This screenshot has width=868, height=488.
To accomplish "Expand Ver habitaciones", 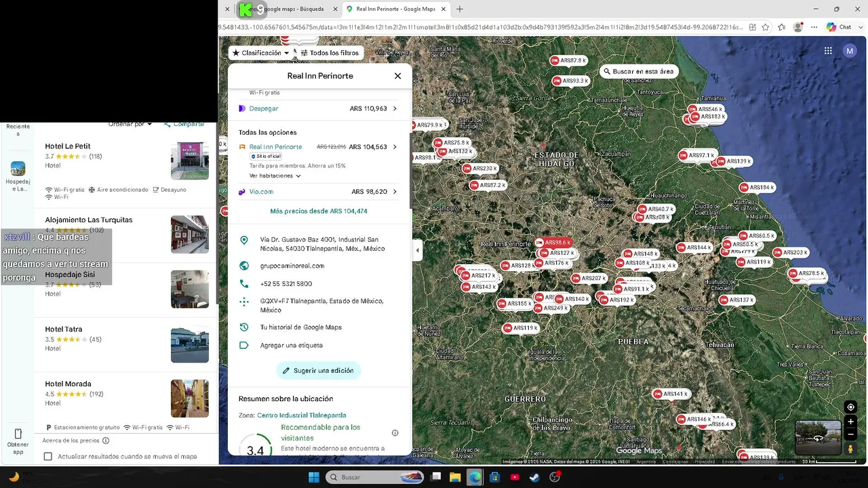I will (x=275, y=176).
